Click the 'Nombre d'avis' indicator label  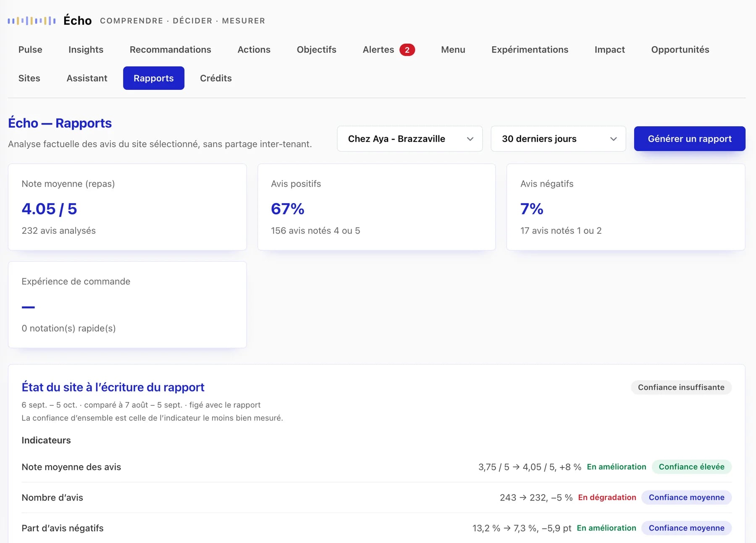52,498
